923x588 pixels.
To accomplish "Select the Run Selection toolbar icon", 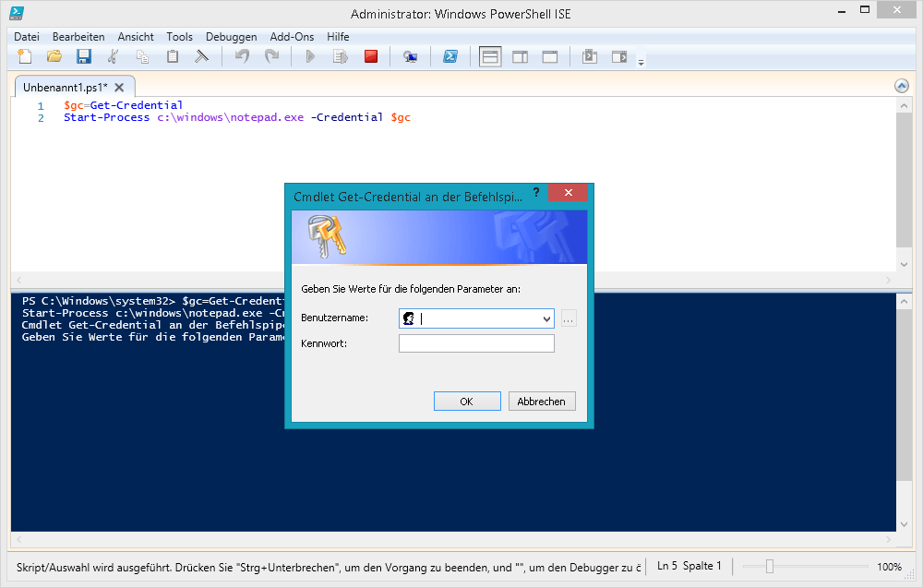I will [x=341, y=55].
